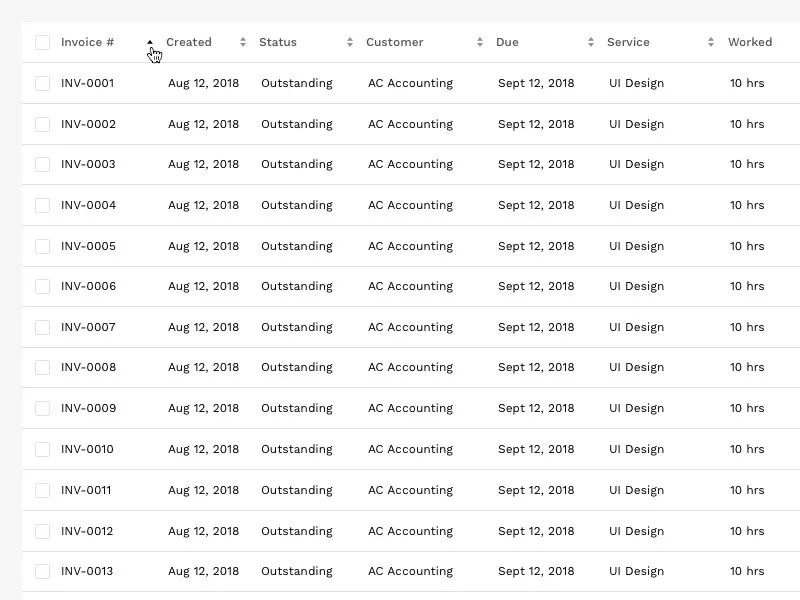Open invoice INV-0004
The height and width of the screenshot is (600, 800).
88,205
